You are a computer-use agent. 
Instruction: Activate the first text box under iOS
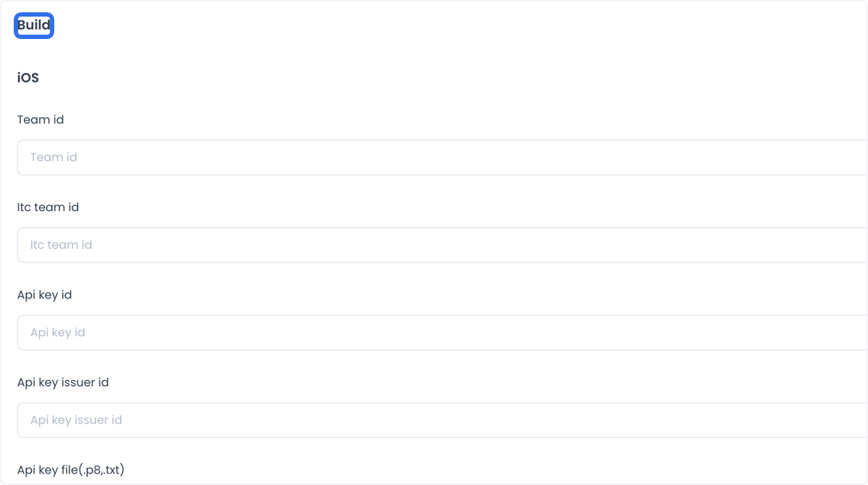tap(443, 158)
